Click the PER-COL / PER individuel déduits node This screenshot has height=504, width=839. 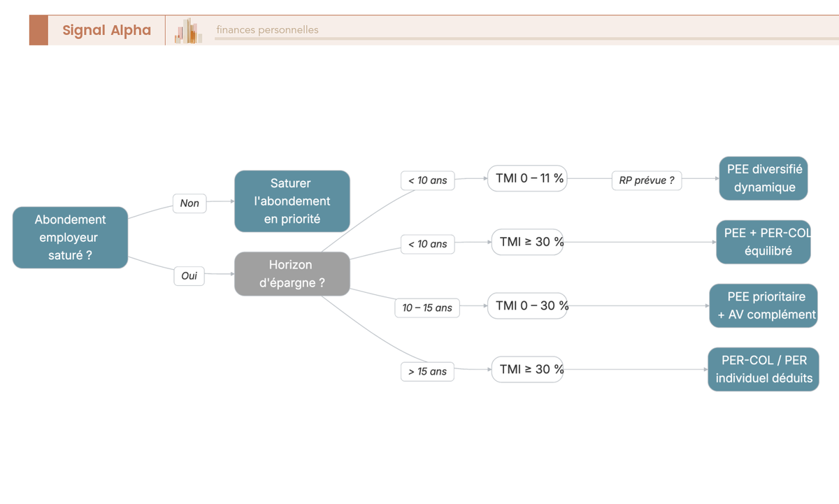[x=763, y=369]
